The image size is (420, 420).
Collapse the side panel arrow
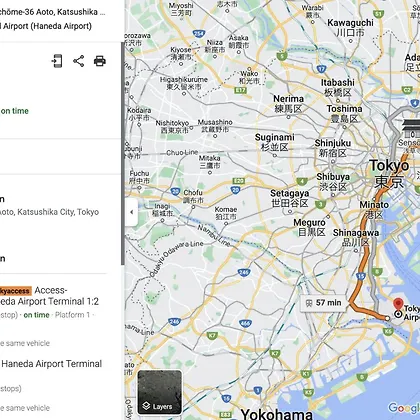[132, 212]
